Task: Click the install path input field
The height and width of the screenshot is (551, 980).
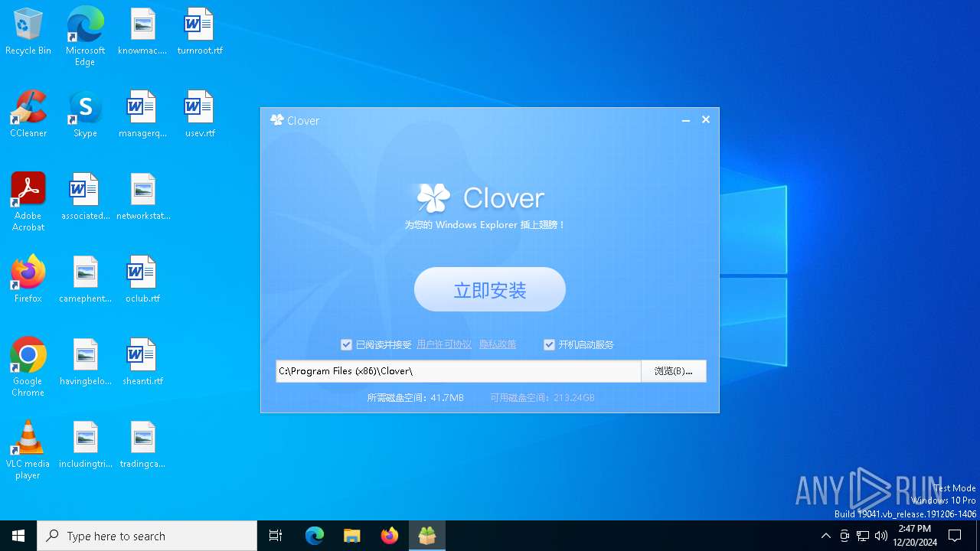Action: point(458,371)
